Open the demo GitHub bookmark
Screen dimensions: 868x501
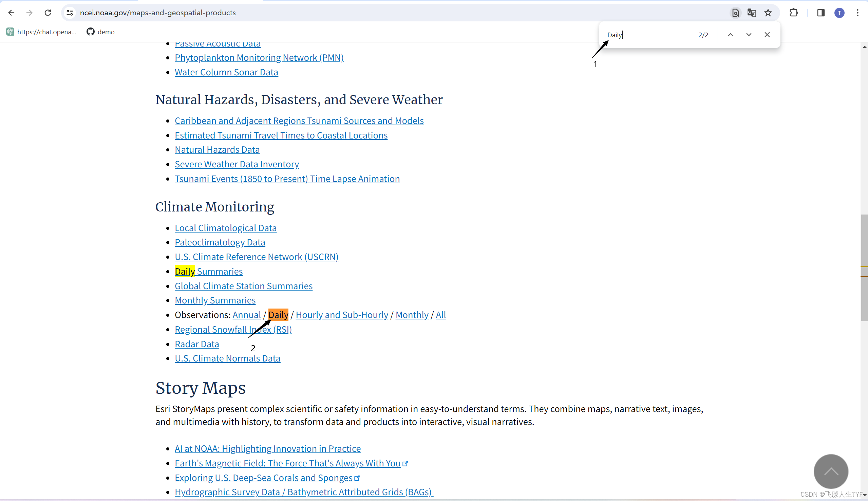pos(101,32)
